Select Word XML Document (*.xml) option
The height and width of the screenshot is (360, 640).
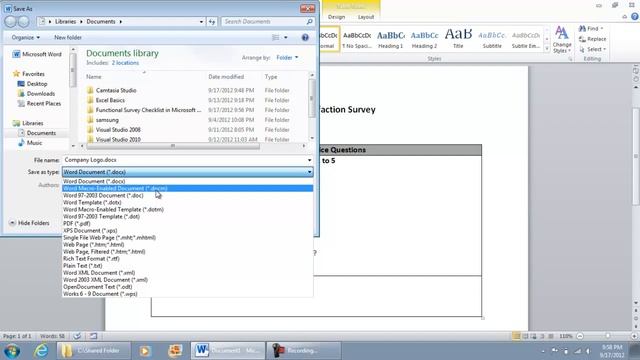pos(187,273)
